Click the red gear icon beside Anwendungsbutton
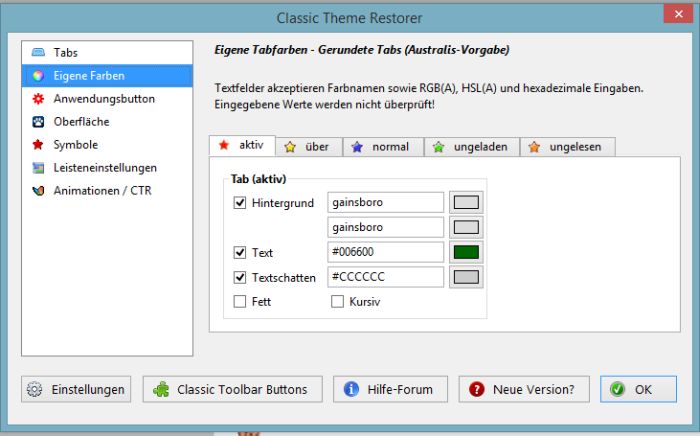The image size is (700, 436). click(38, 99)
